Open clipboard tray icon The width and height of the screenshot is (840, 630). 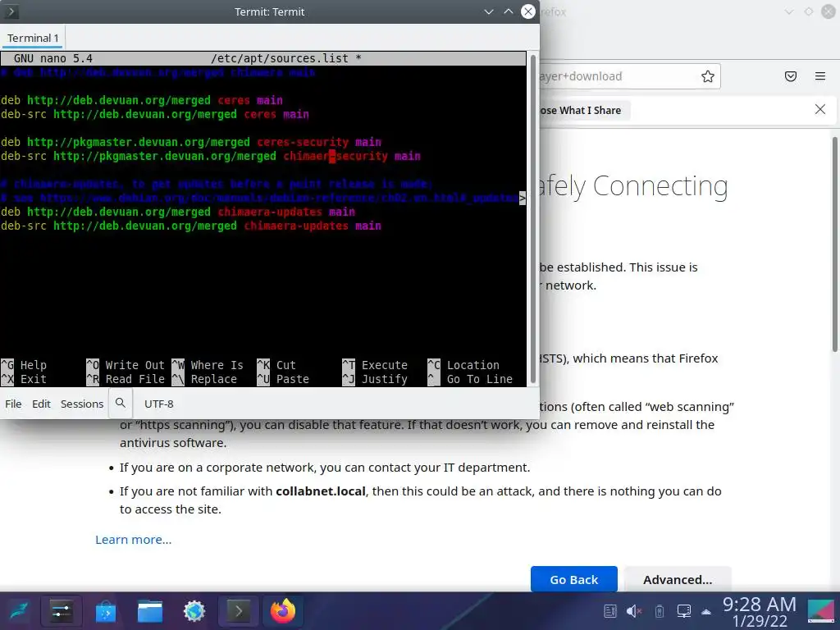pyautogui.click(x=610, y=611)
